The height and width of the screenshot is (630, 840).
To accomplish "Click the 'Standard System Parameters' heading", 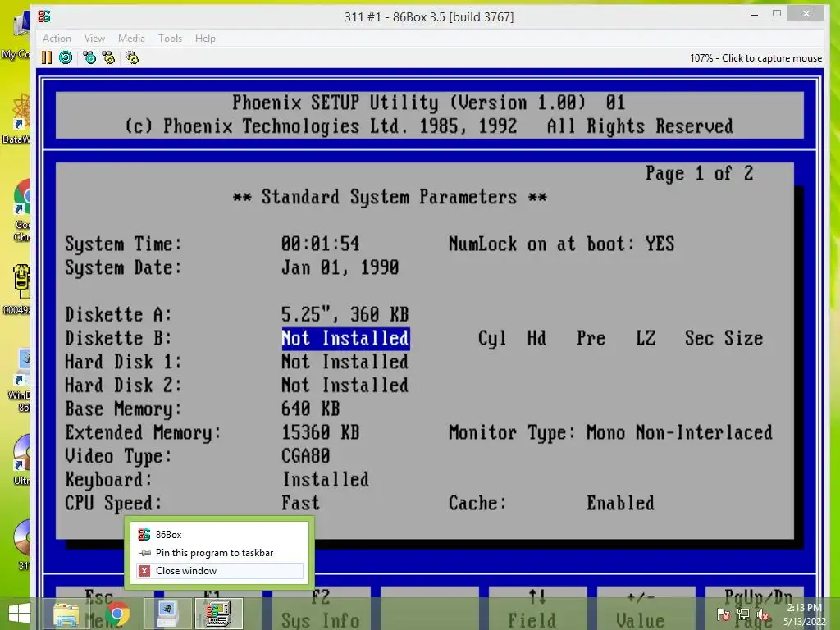I will point(390,197).
